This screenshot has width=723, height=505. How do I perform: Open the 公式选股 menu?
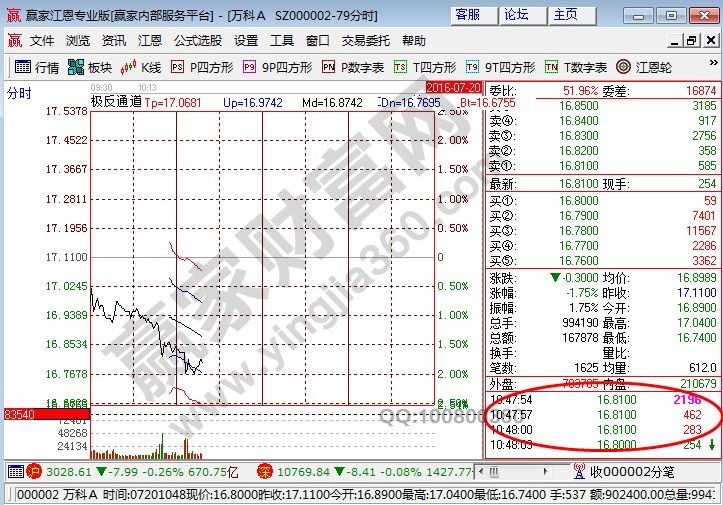pyautogui.click(x=197, y=41)
